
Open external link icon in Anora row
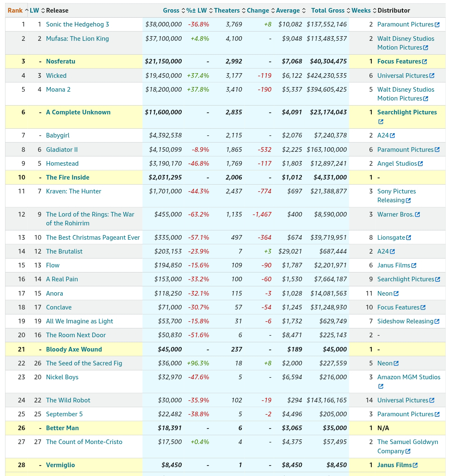(x=396, y=294)
